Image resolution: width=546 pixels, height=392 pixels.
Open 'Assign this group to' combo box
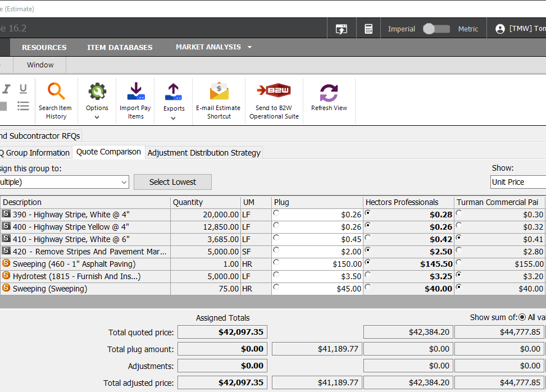[64, 182]
